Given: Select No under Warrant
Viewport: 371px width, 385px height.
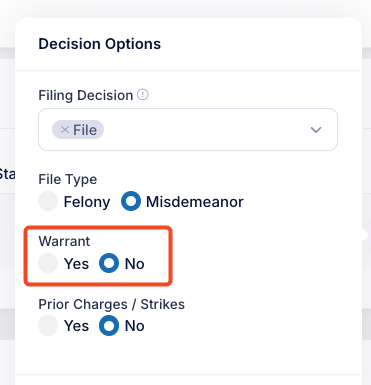Looking at the screenshot, I should click(x=109, y=263).
